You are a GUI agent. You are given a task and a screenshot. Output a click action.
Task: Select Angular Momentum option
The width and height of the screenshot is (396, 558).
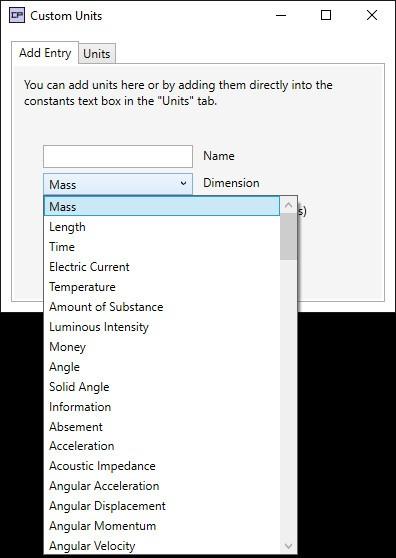coord(162,526)
